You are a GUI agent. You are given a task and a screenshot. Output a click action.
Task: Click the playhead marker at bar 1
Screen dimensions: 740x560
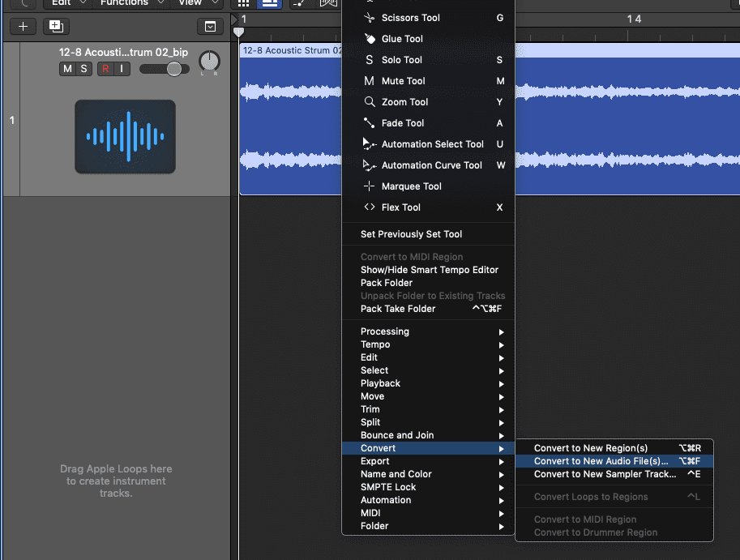coord(239,32)
